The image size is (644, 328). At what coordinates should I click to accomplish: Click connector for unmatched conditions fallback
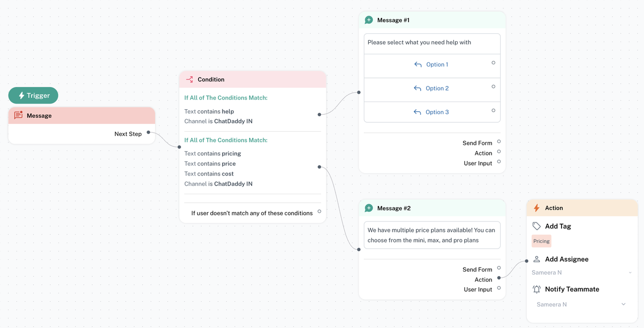point(319,211)
